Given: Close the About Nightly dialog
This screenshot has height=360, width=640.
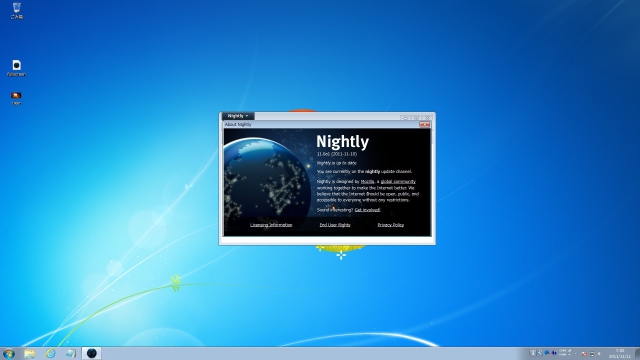Looking at the screenshot, I should click(x=424, y=124).
